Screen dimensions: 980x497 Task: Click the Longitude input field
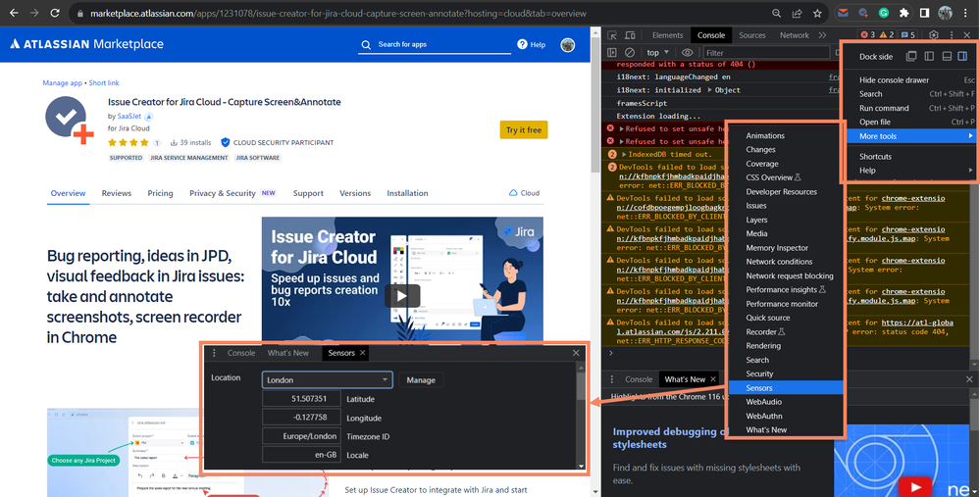point(302,418)
